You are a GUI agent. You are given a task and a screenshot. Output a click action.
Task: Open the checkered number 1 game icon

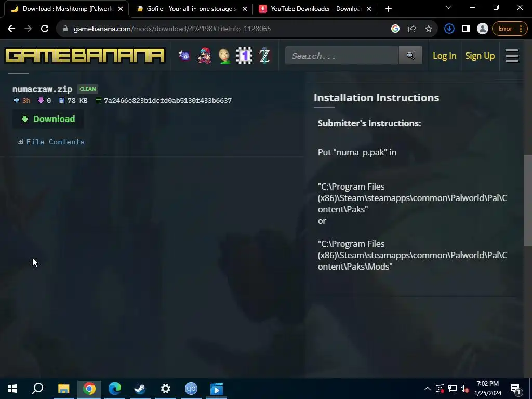244,56
